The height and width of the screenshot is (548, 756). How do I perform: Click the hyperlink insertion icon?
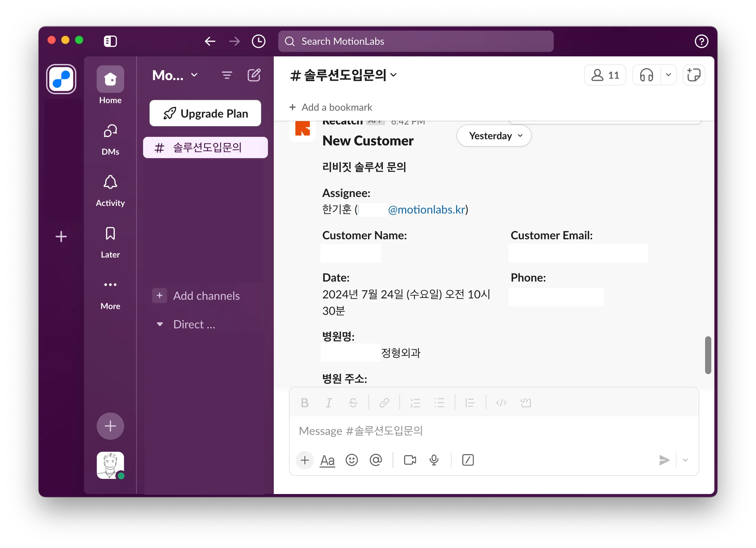[x=385, y=402]
